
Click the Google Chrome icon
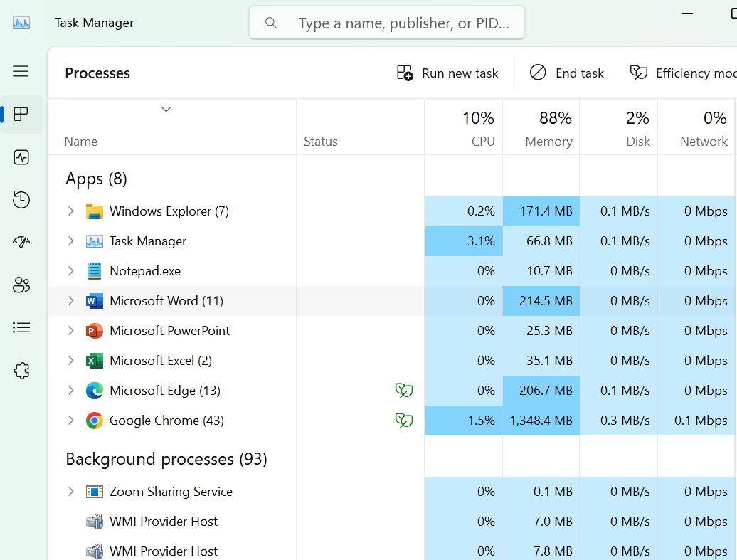95,421
